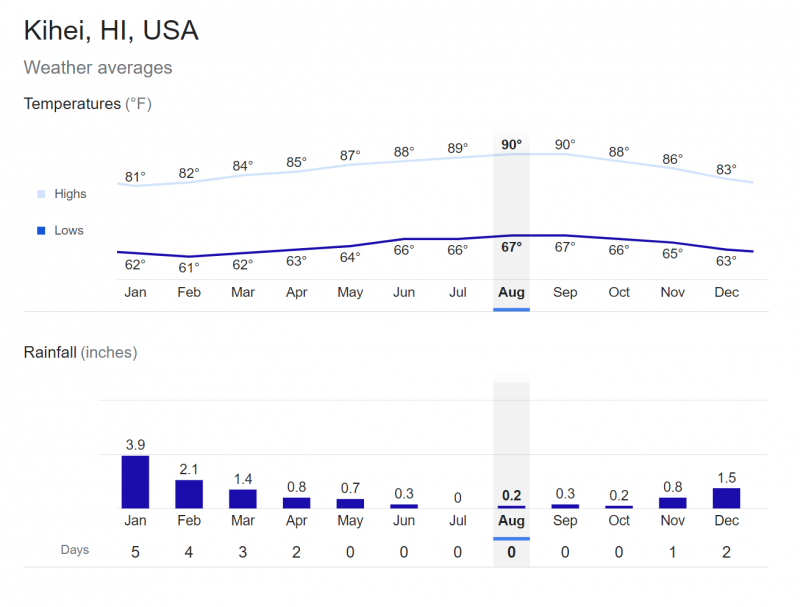Image resolution: width=800 pixels, height=607 pixels.
Task: Click the 81° January high temperature label
Action: coord(135,177)
